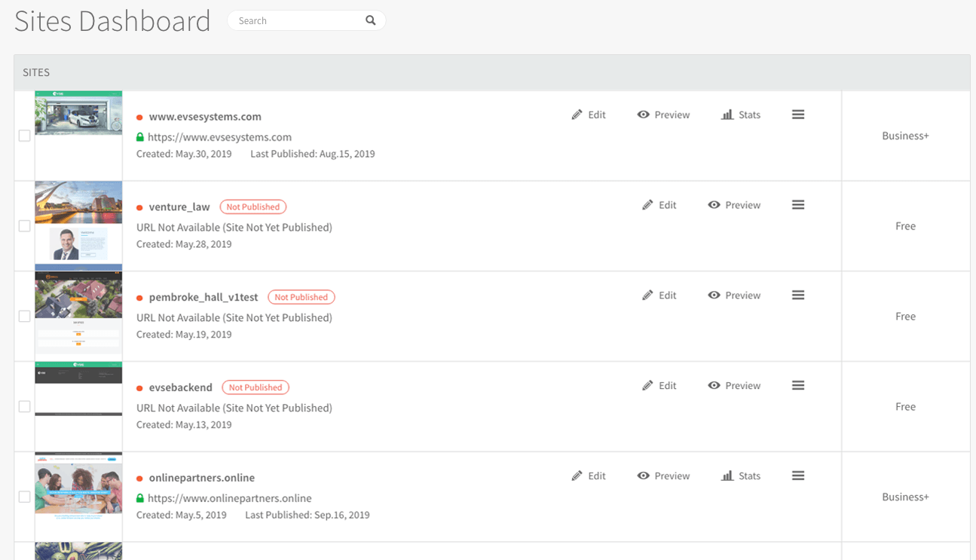The image size is (976, 560).
Task: Click Preview label for pembroke_hall_v1test
Action: 743,295
